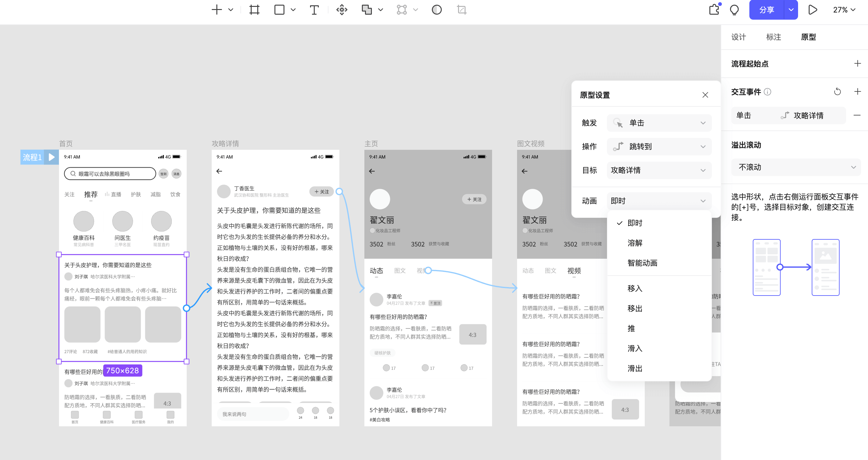Switch to the 设计 tab
This screenshot has height=460, width=868.
coord(739,37)
